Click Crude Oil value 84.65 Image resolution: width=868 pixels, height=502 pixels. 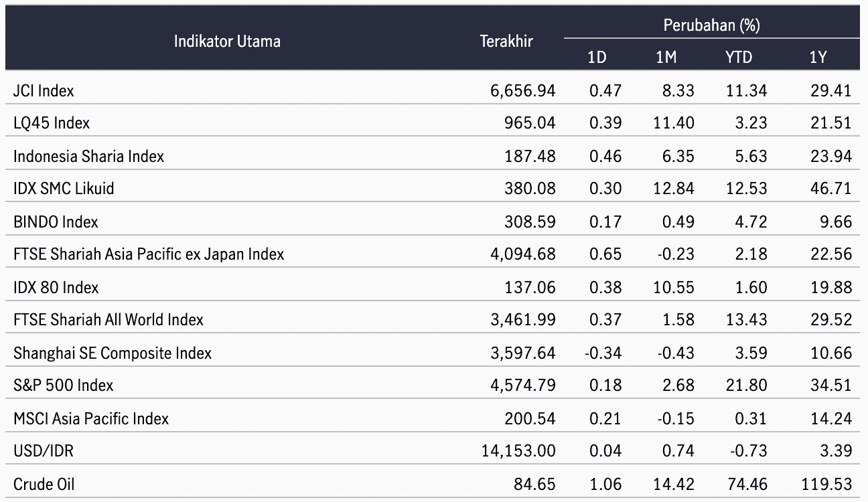534,483
